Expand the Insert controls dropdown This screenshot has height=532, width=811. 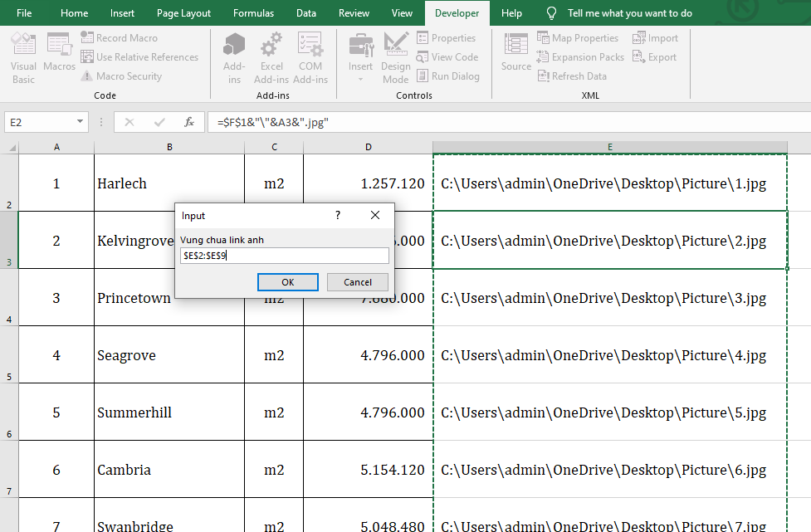[x=360, y=79]
